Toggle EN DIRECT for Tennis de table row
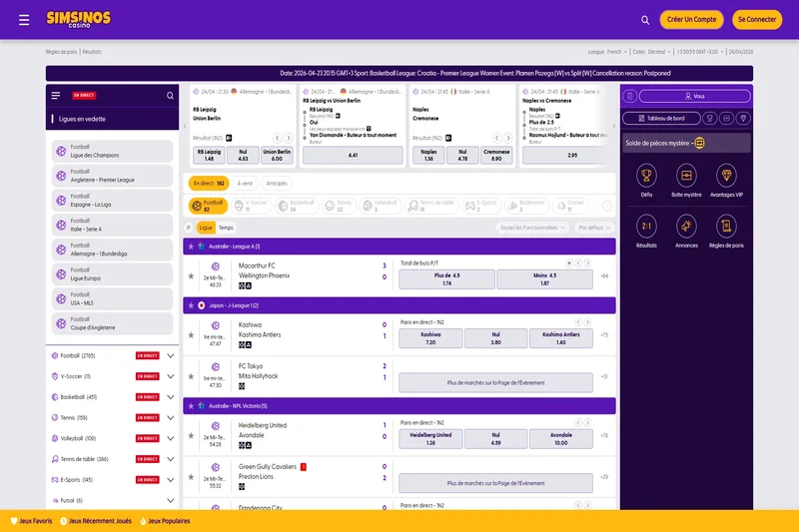Viewport: 799px width, 532px height. pos(147,459)
